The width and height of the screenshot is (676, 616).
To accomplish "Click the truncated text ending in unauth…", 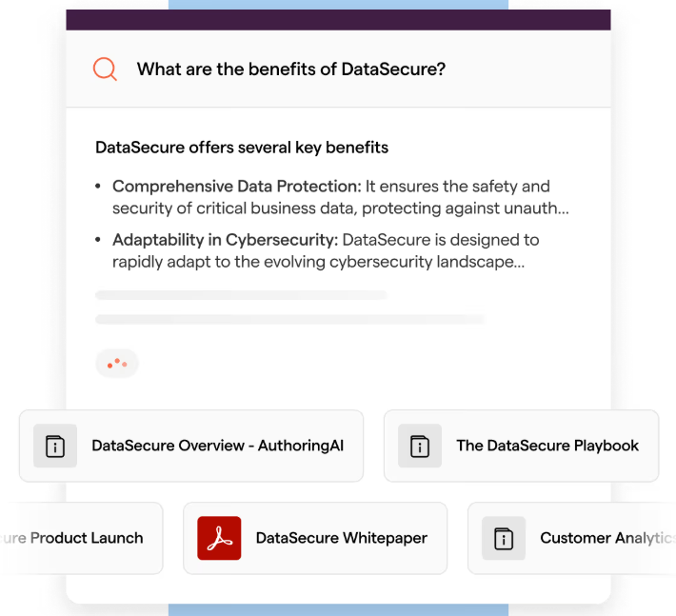I will (341, 209).
